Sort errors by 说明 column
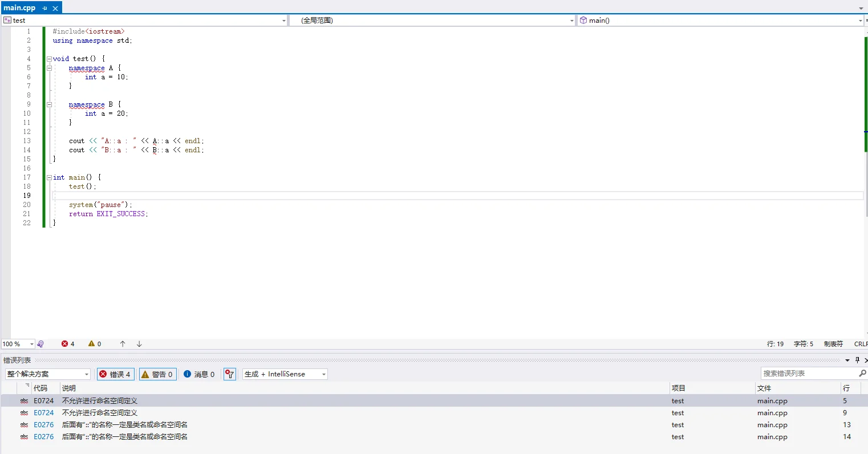This screenshot has height=454, width=868. point(365,388)
